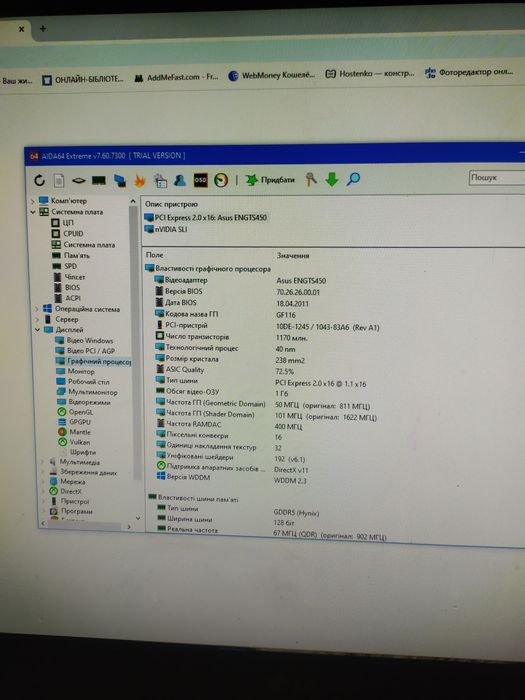Viewport: 525px width, 700px height.
Task: Open the benchmark gauge icon
Action: click(221, 180)
